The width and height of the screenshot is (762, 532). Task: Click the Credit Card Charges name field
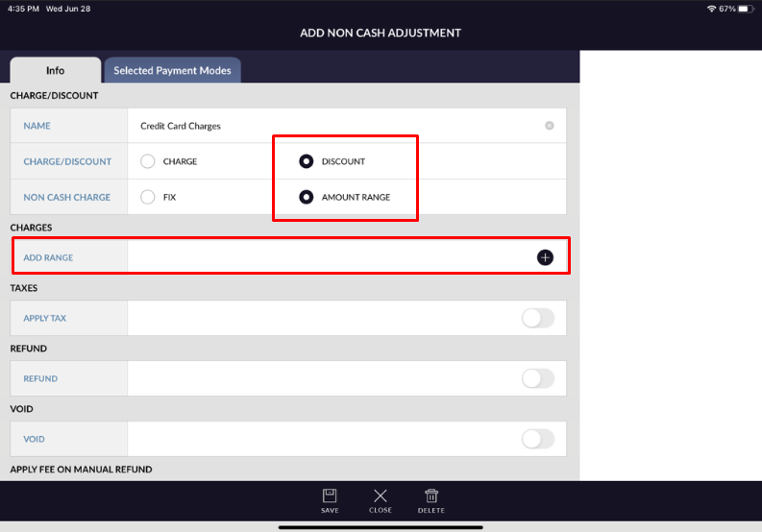pos(336,126)
